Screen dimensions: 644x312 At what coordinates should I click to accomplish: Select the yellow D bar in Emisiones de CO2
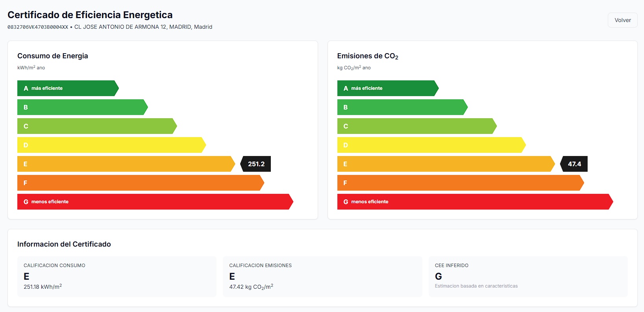click(x=431, y=145)
